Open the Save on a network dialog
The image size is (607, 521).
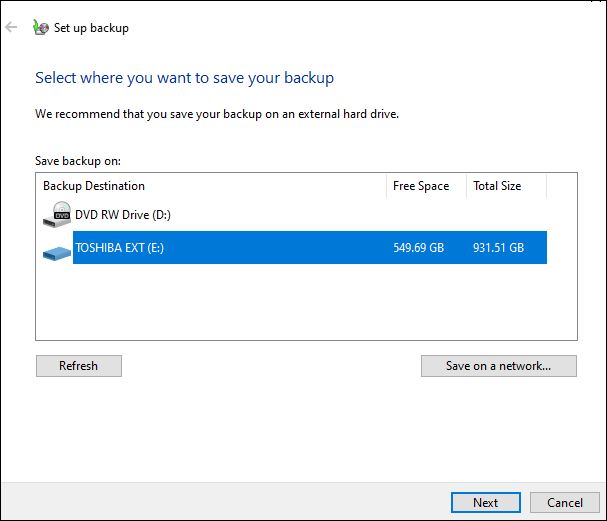pyautogui.click(x=499, y=366)
